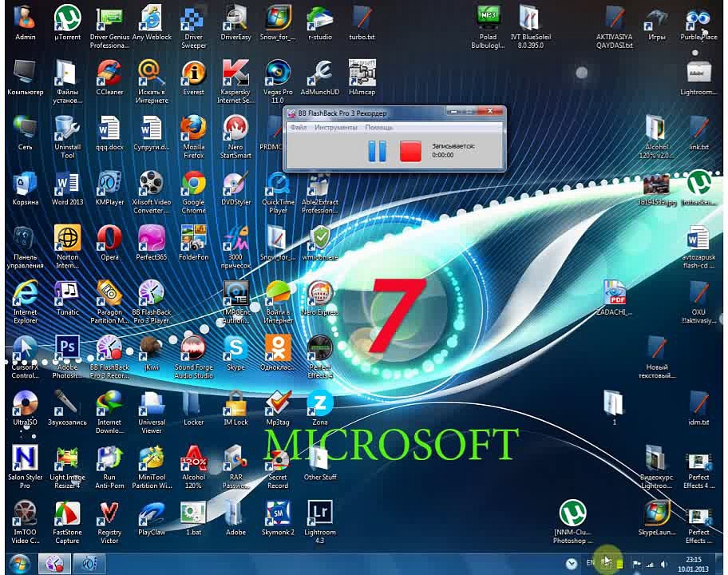Select the AKTIVASIYA QAYDASI.txt file
This screenshot has width=728, height=575.
click(615, 27)
